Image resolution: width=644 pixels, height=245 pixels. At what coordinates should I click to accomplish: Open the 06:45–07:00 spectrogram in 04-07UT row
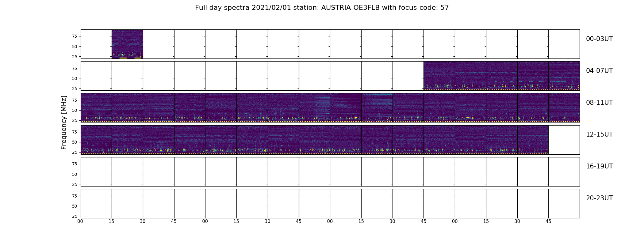point(439,76)
